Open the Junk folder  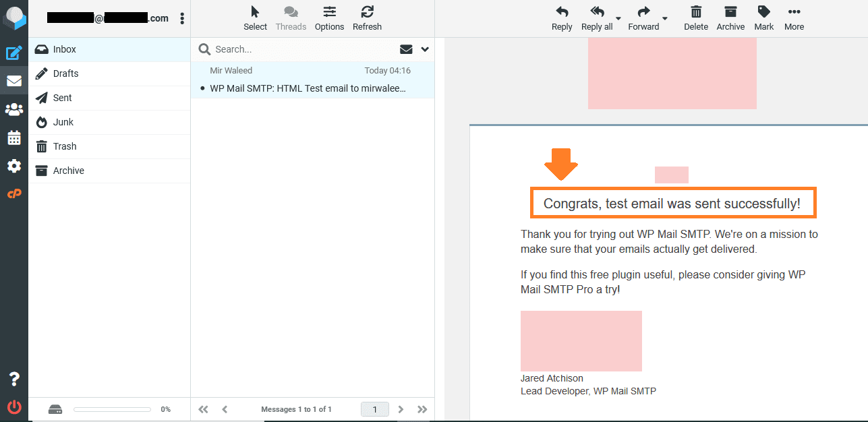click(x=109, y=122)
